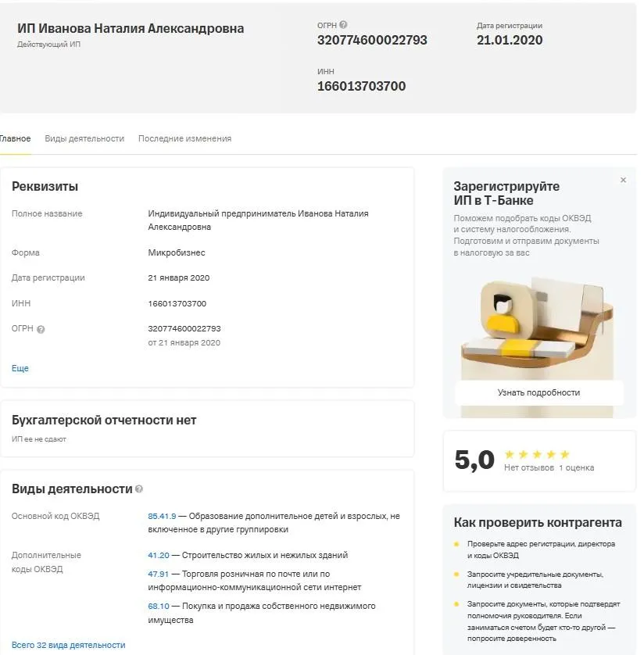
Task: Show all with Всего 32 вида деятельности
Action: pyautogui.click(x=69, y=645)
